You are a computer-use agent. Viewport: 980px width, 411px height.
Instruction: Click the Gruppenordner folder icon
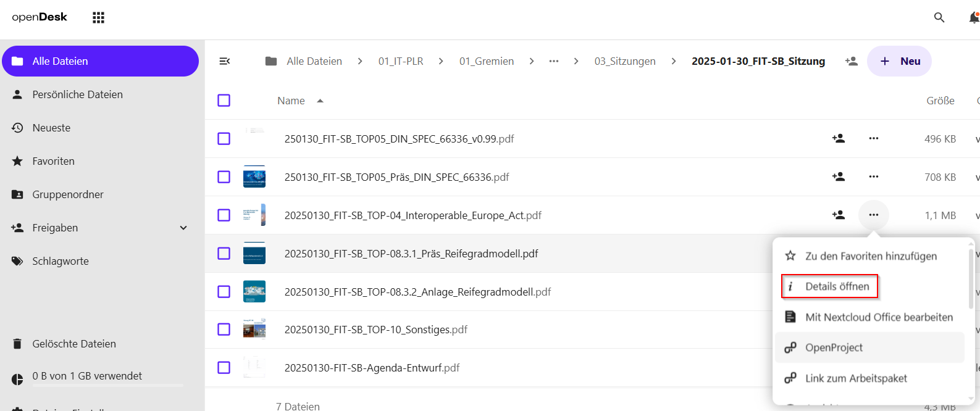pos(17,194)
